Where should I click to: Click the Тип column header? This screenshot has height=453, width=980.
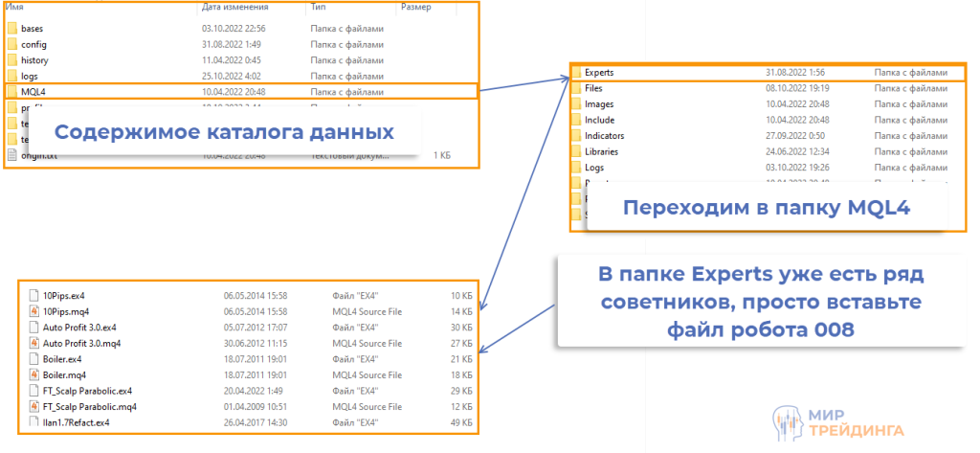click(x=318, y=8)
